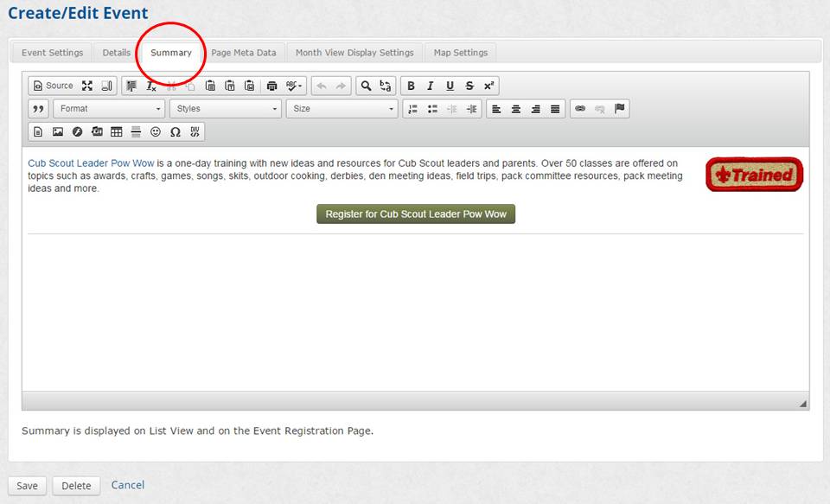
Task: Click the special character Omega icon
Action: [176, 131]
